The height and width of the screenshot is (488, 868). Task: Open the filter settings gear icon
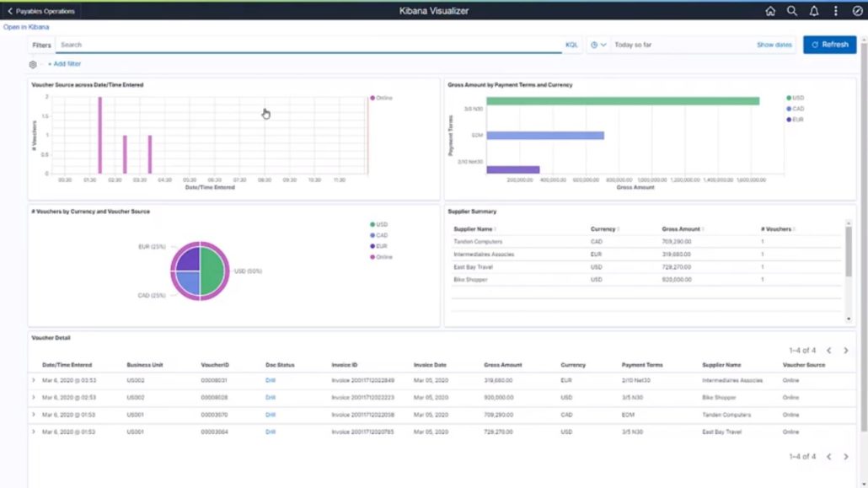pos(32,63)
